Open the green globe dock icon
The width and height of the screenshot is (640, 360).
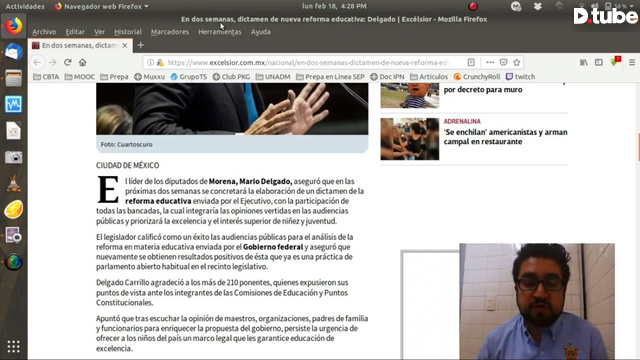(13, 262)
